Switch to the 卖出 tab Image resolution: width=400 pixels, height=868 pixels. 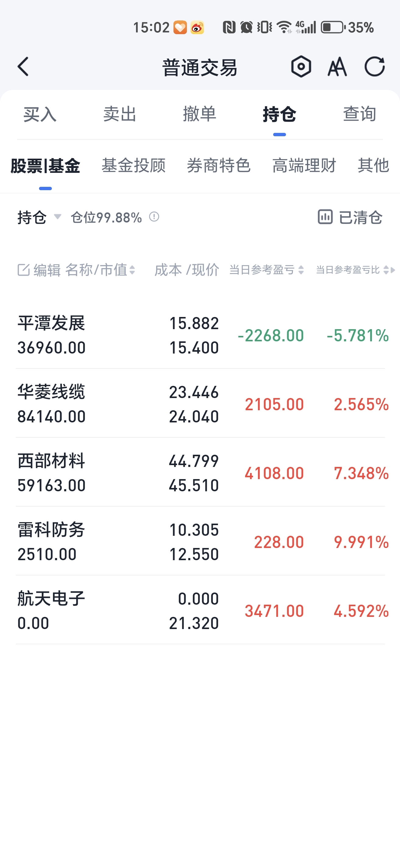(120, 114)
